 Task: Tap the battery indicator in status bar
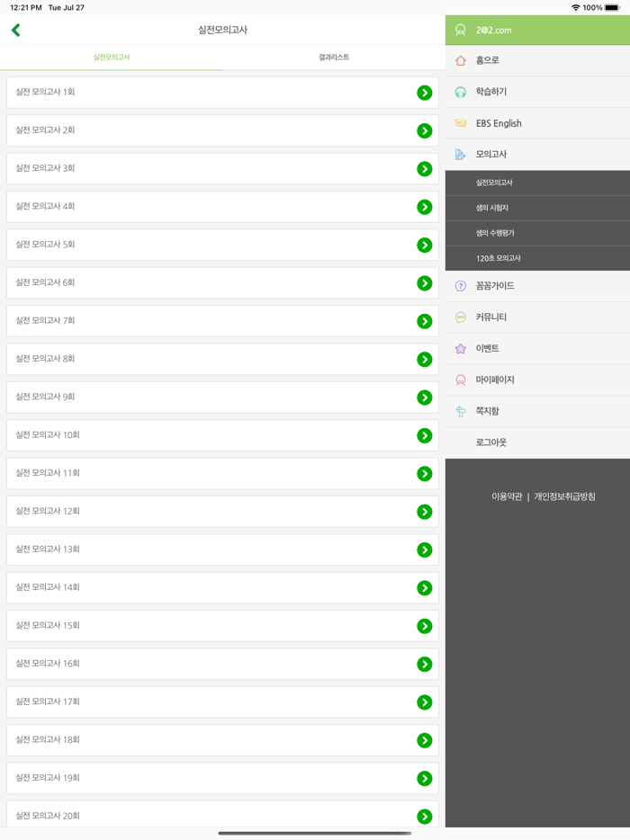(x=612, y=7)
